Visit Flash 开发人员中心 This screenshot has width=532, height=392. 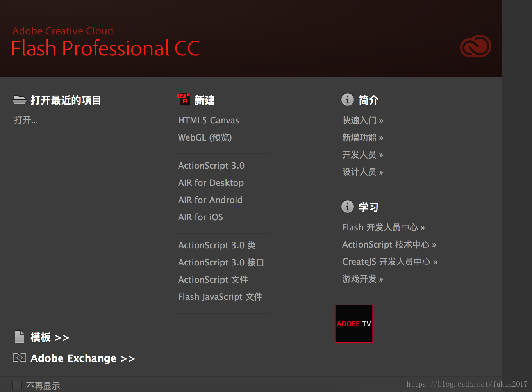(384, 227)
